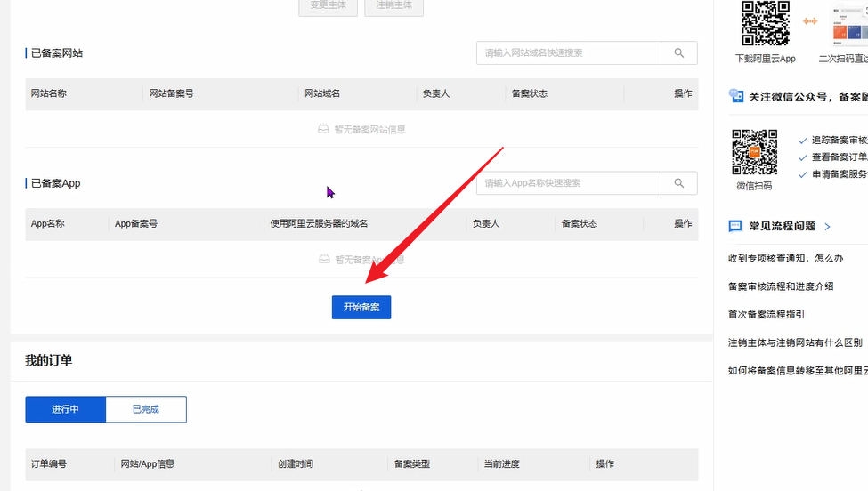Click the 常见流程问题 chat icon

point(735,227)
